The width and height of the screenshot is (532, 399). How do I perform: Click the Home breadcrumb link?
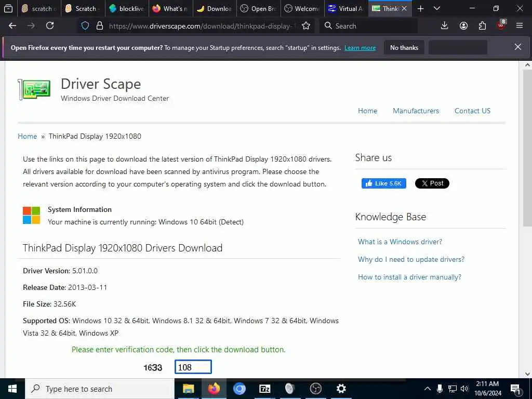[x=27, y=136]
